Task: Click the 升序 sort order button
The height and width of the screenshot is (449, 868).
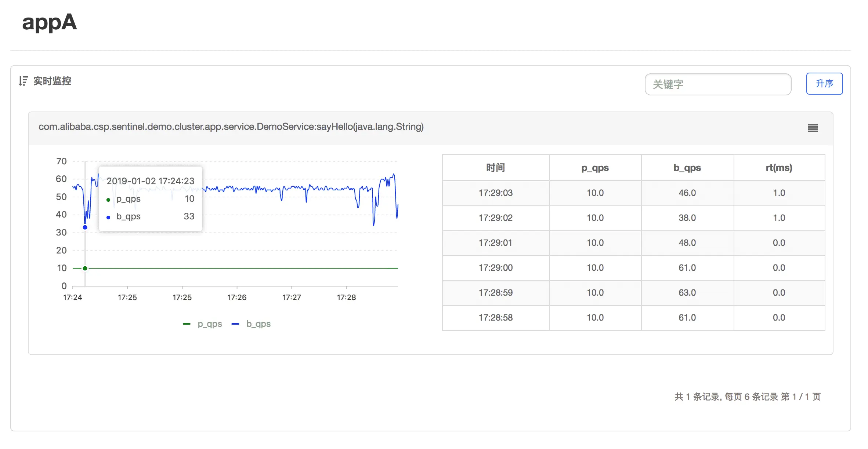Action: [824, 84]
